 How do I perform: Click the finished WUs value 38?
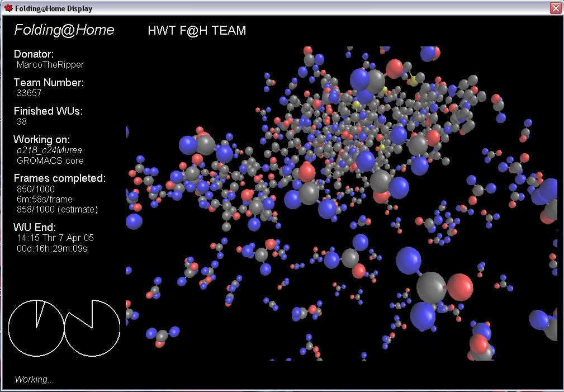tap(22, 121)
